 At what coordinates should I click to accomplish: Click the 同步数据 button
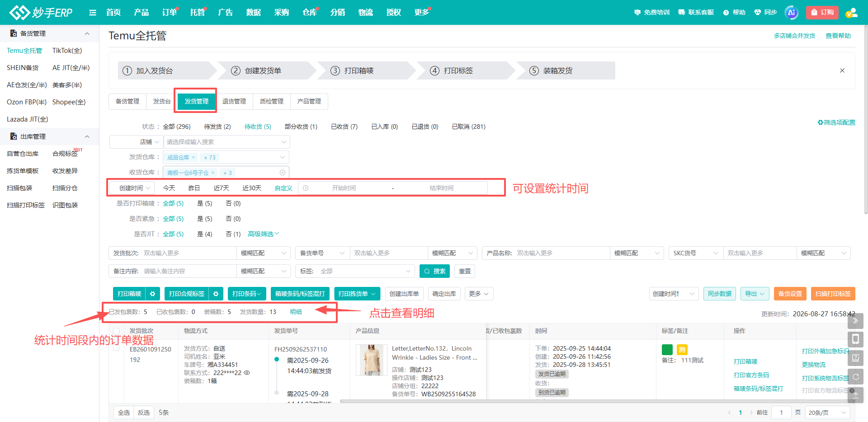coord(720,294)
